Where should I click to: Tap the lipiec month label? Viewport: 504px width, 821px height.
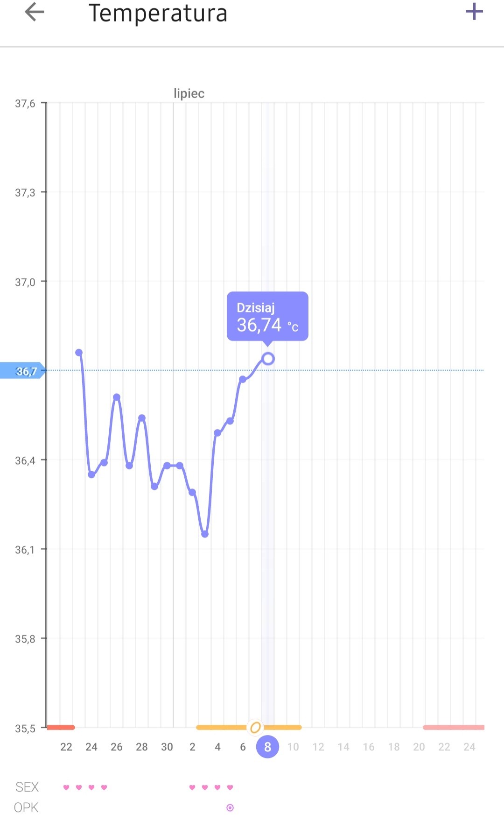(x=189, y=93)
